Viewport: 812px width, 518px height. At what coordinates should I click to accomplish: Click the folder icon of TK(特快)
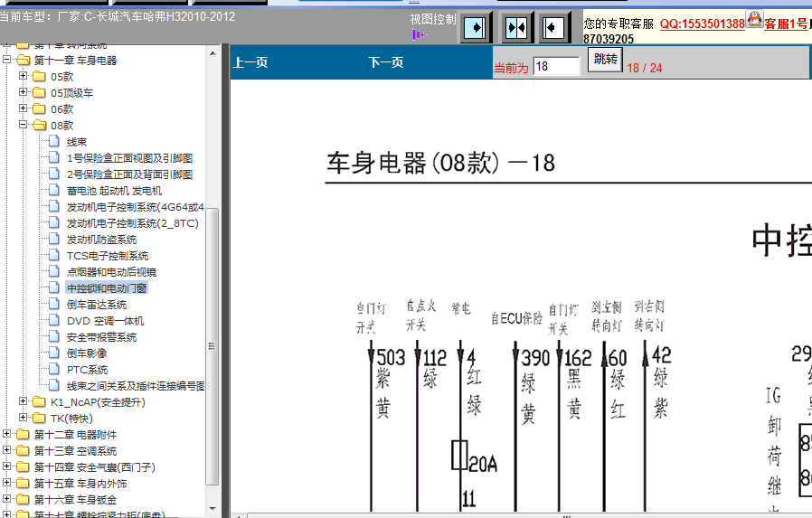(x=40, y=418)
